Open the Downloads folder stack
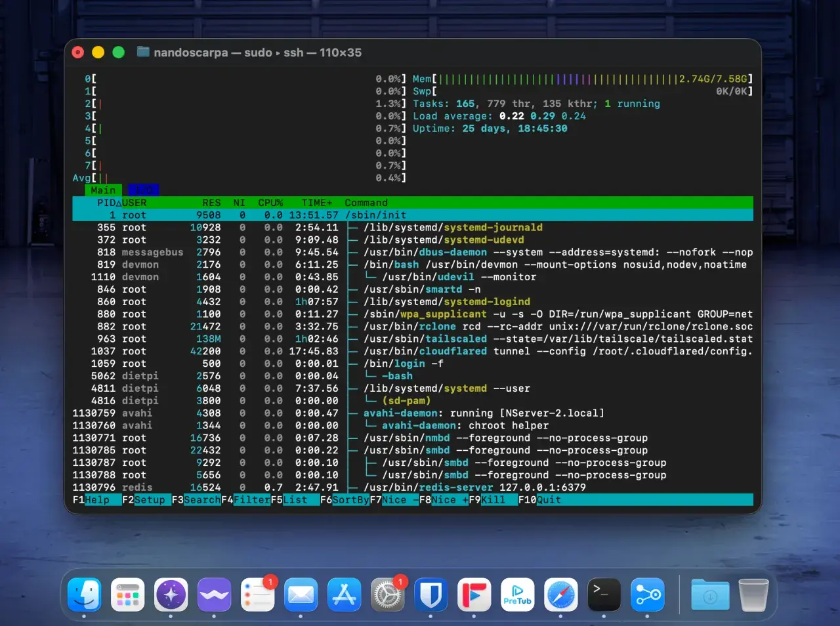 (x=709, y=595)
